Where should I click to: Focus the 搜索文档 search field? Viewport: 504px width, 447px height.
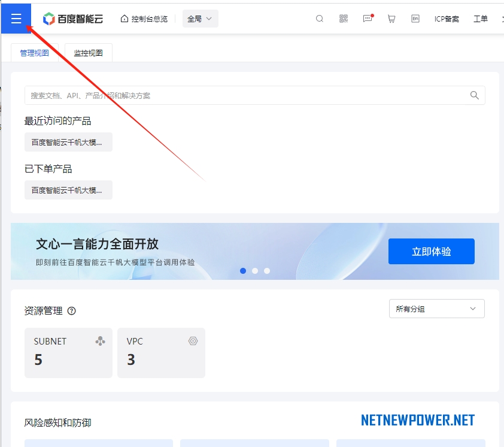click(254, 95)
